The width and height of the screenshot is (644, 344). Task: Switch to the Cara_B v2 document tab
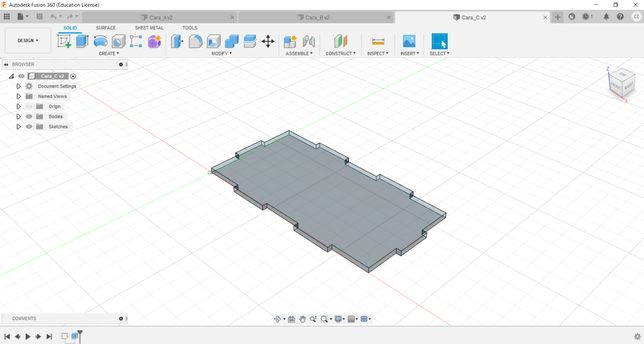pos(317,18)
